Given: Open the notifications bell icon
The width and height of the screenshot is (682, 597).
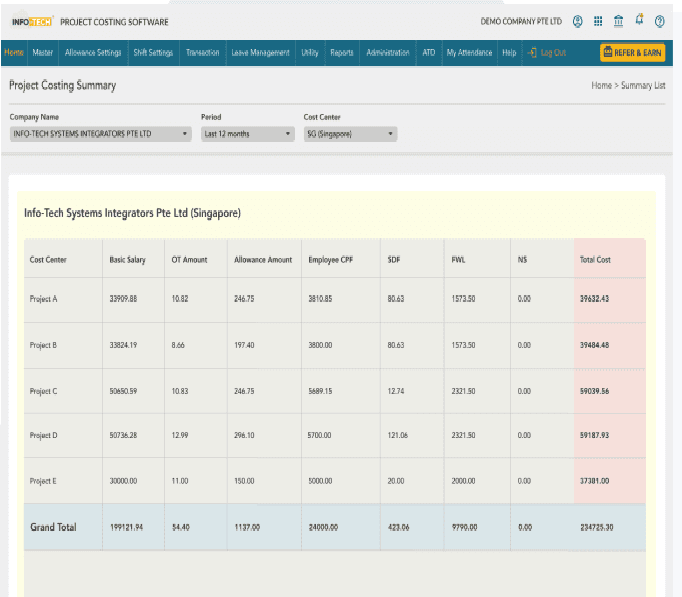Looking at the screenshot, I should (x=639, y=20).
